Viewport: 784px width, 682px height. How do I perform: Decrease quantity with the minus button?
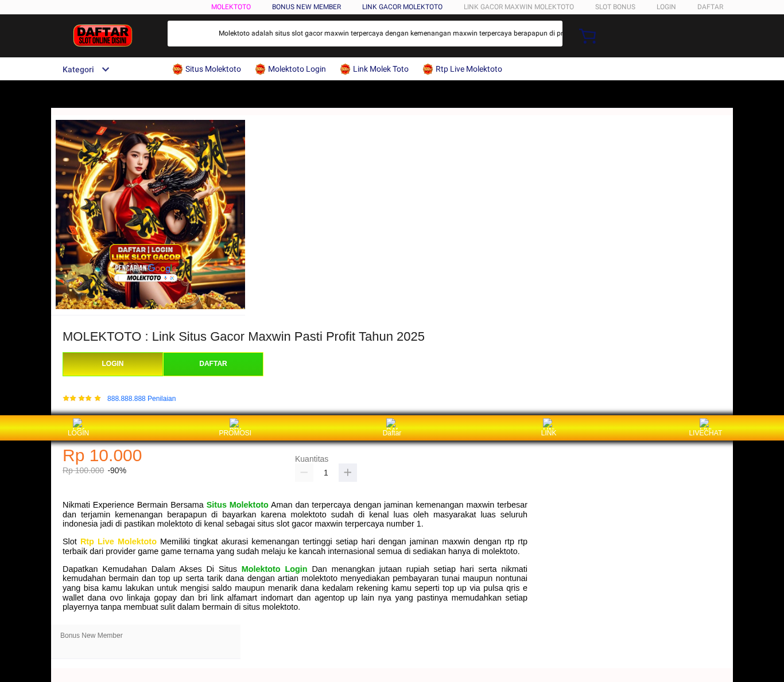coord(304,473)
